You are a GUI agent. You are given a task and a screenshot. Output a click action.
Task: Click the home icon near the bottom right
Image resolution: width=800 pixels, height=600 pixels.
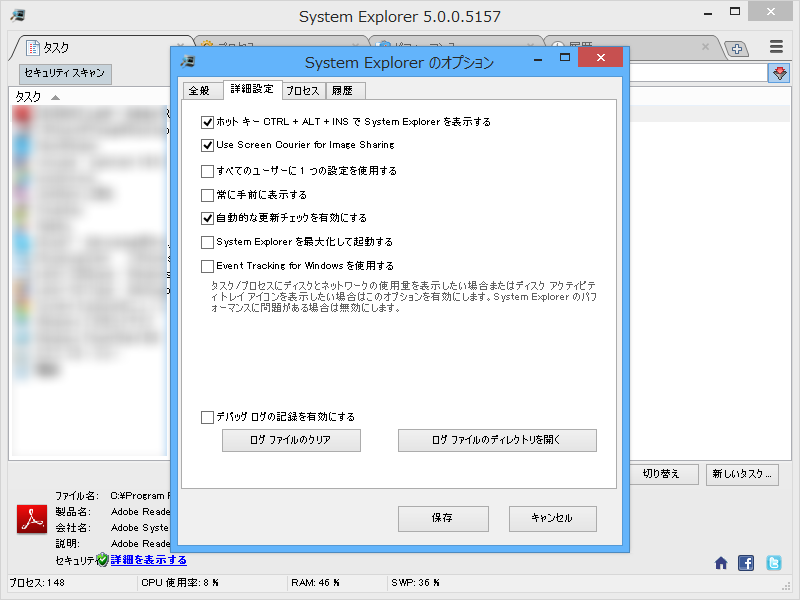tap(720, 563)
